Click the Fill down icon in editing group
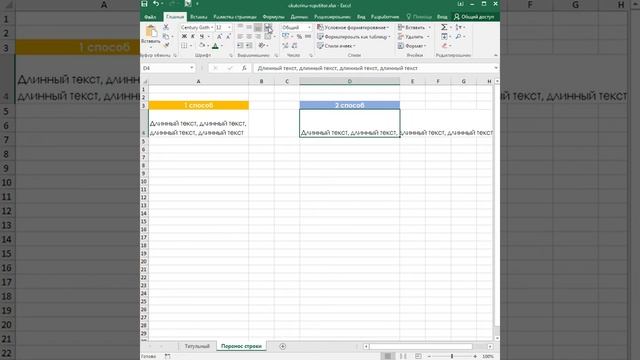Screen dimensions: 640x360 coord(444,37)
